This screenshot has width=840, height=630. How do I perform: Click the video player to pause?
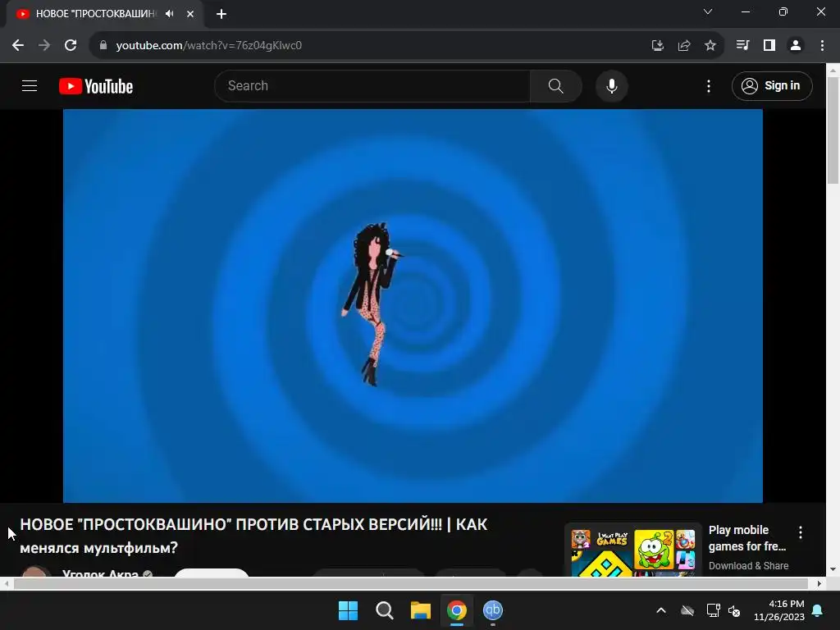click(413, 306)
